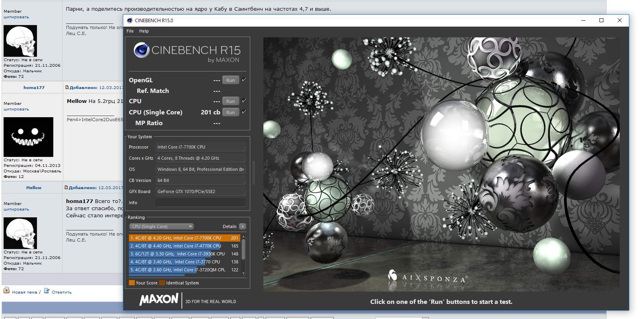
Task: Click цитировать link under homa177
Action: pyautogui.click(x=16, y=109)
